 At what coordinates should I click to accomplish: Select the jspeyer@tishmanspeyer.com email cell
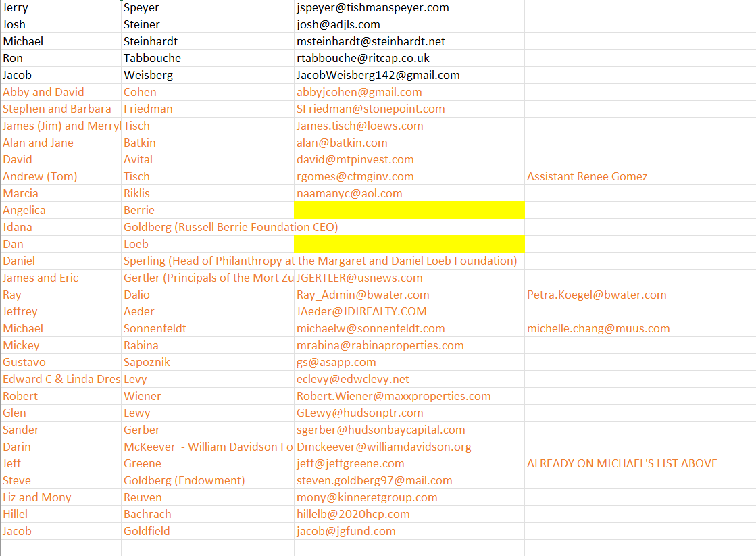tap(372, 8)
